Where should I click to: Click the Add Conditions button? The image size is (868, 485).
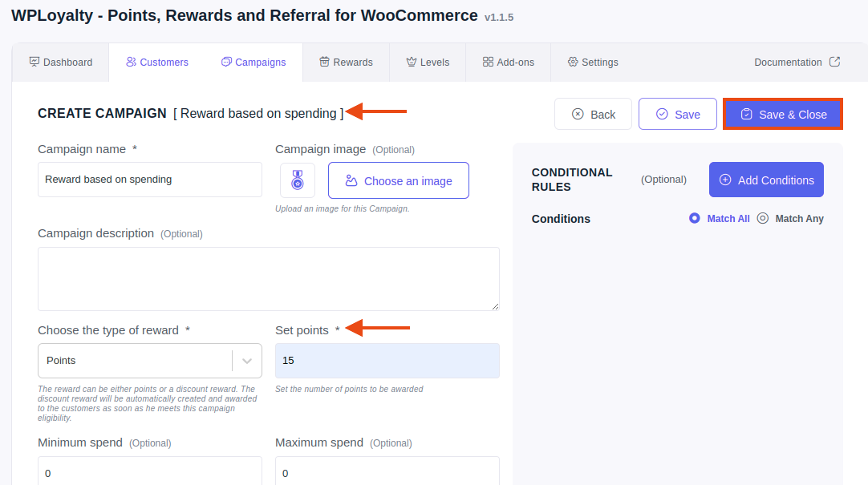click(766, 180)
